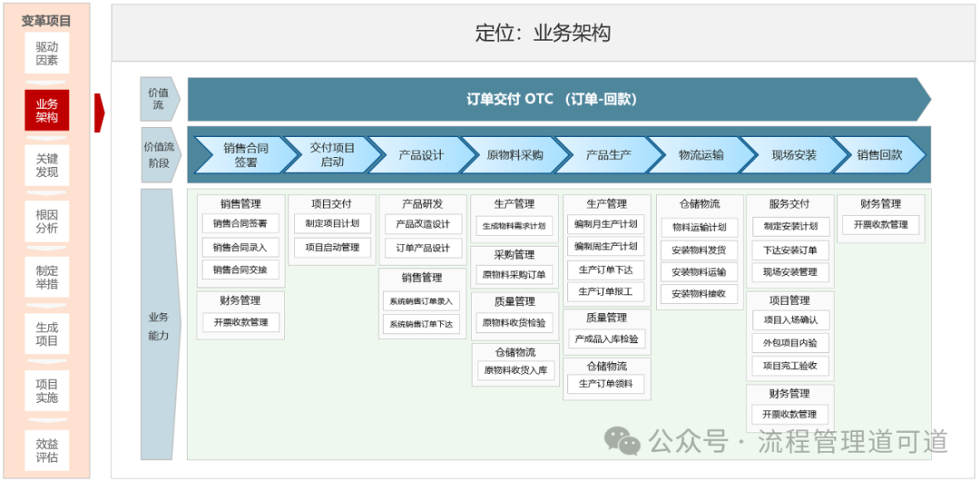Select the 销售回款 stage chevron
The image size is (980, 481).
[879, 155]
